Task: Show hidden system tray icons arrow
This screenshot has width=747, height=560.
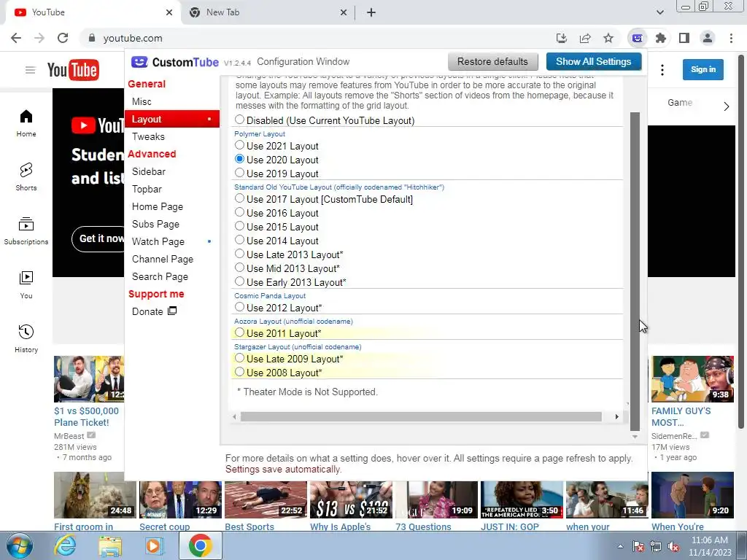Action: click(620, 546)
